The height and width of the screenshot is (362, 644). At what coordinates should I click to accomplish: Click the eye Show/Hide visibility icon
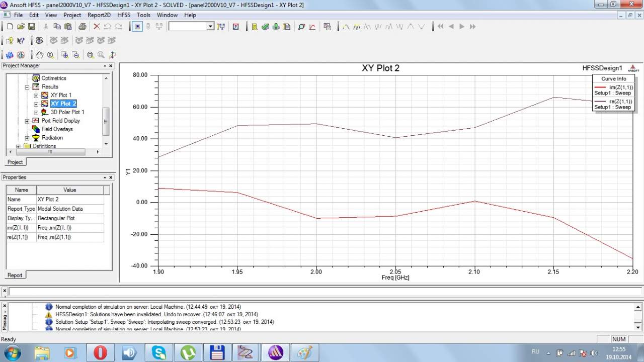point(39,41)
